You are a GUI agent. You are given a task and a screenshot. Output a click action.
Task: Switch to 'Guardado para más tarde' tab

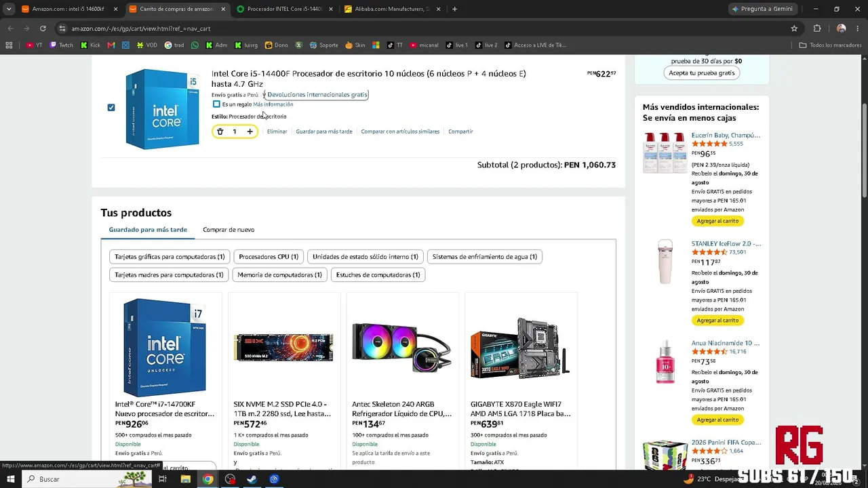point(148,230)
